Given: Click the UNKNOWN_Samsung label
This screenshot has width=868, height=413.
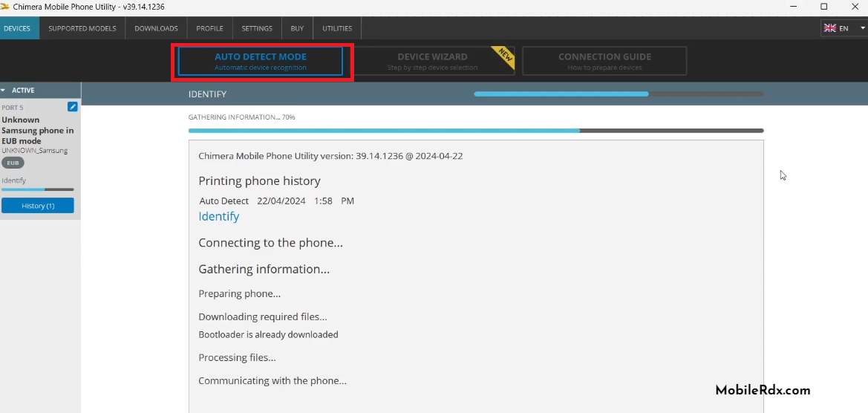Looking at the screenshot, I should point(34,151).
